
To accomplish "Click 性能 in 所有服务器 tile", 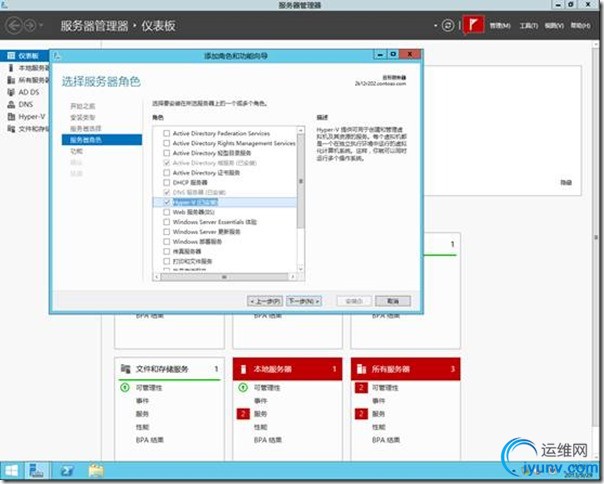I will point(378,427).
